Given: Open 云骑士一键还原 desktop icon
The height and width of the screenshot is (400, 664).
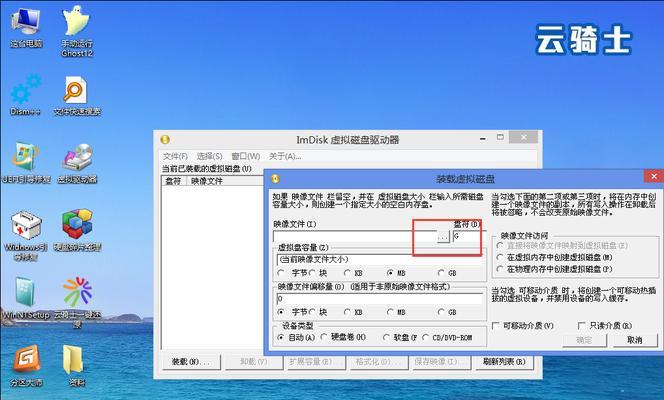Looking at the screenshot, I should (x=77, y=302).
